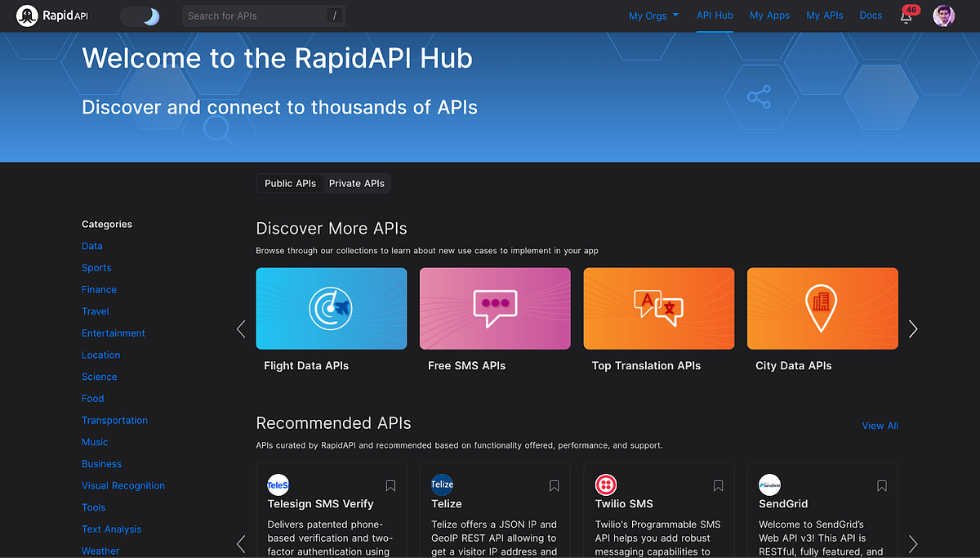Select the Public APIs option
The height and width of the screenshot is (558, 980).
pyautogui.click(x=290, y=183)
